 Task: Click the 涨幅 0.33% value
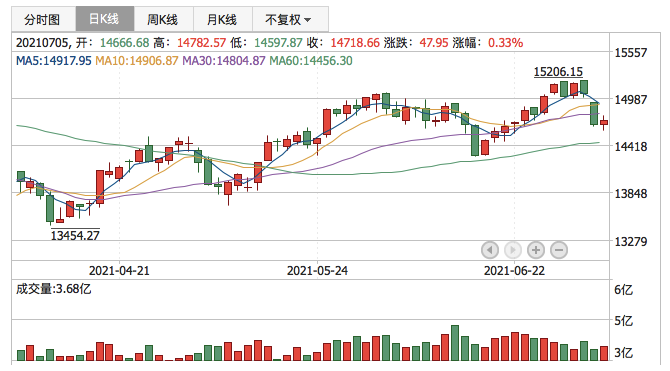505,43
